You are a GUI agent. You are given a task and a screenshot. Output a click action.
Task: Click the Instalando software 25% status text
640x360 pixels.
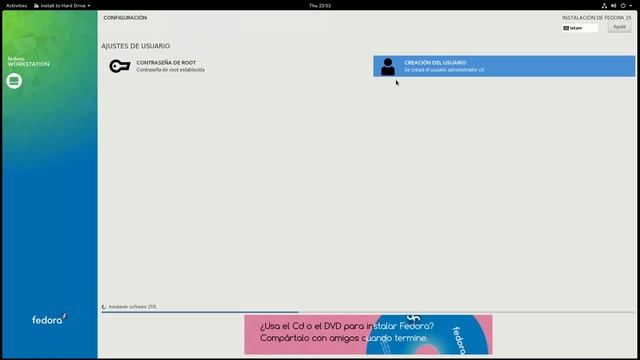132,307
